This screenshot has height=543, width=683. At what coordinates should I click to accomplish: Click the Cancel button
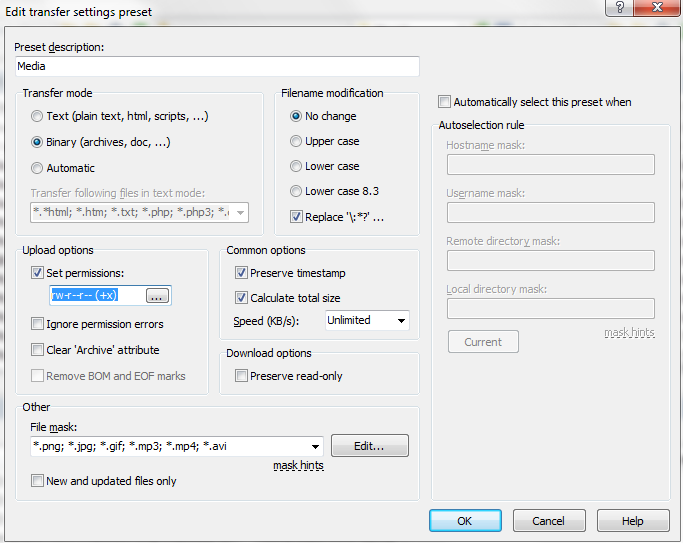coord(549,521)
